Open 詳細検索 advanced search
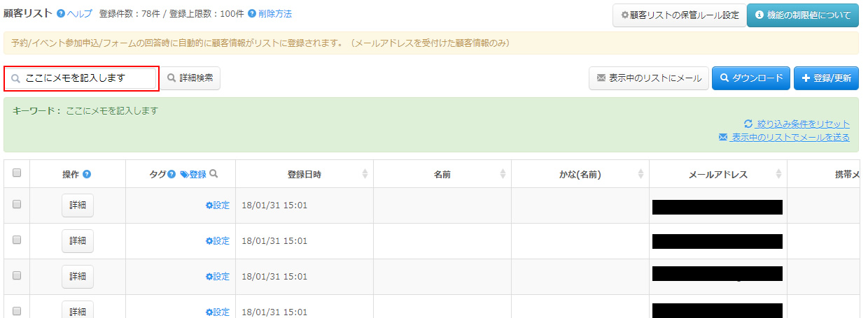The height and width of the screenshot is (318, 868). point(190,78)
